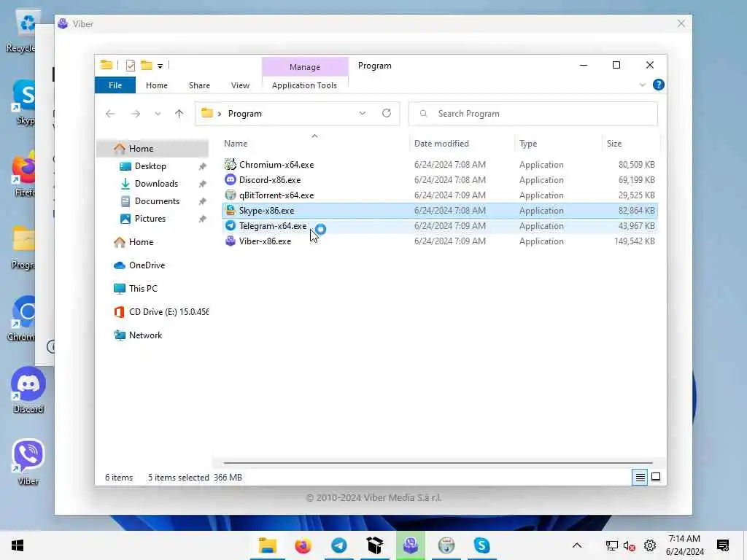Click the taskbar clock and date
Viewport: 747px width, 560px height.
click(x=684, y=545)
